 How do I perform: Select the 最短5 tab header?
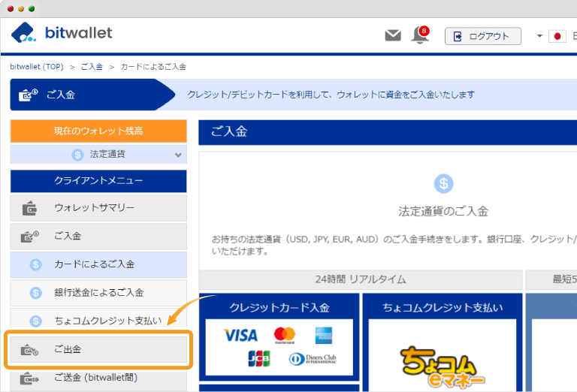point(551,279)
